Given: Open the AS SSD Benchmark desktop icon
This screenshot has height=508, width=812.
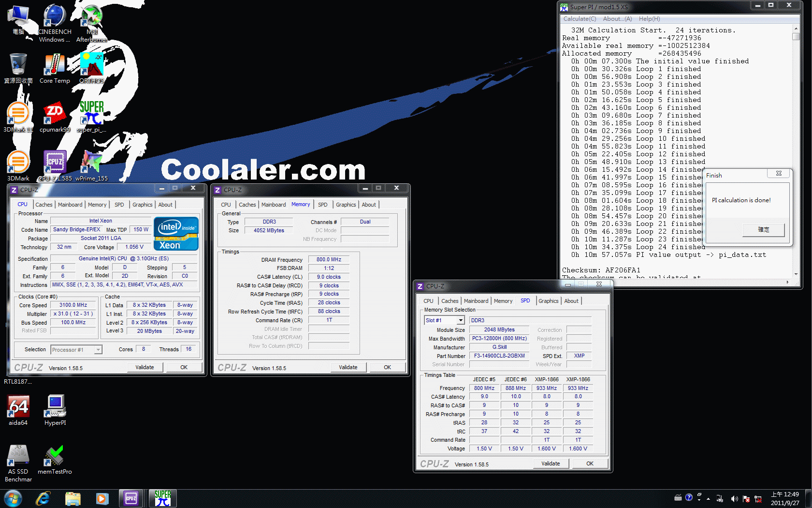Looking at the screenshot, I should click(x=18, y=463).
